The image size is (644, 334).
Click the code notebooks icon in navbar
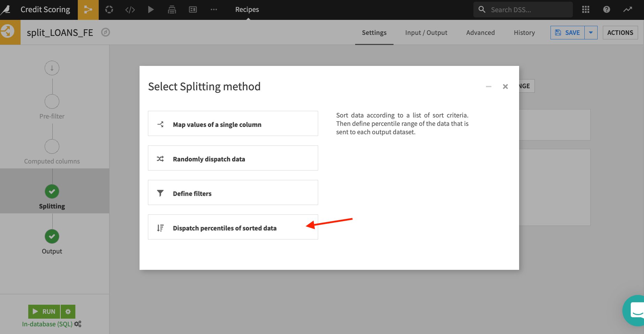[130, 10]
